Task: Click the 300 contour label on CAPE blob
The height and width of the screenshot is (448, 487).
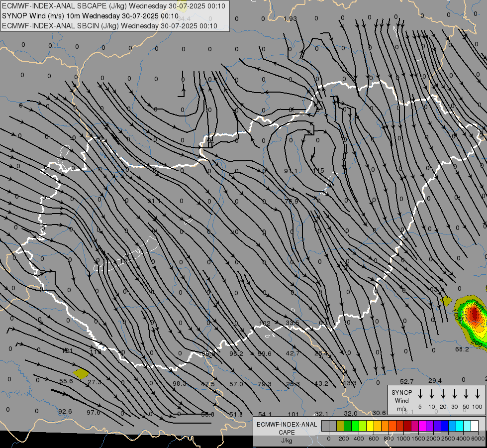Action: [x=479, y=306]
